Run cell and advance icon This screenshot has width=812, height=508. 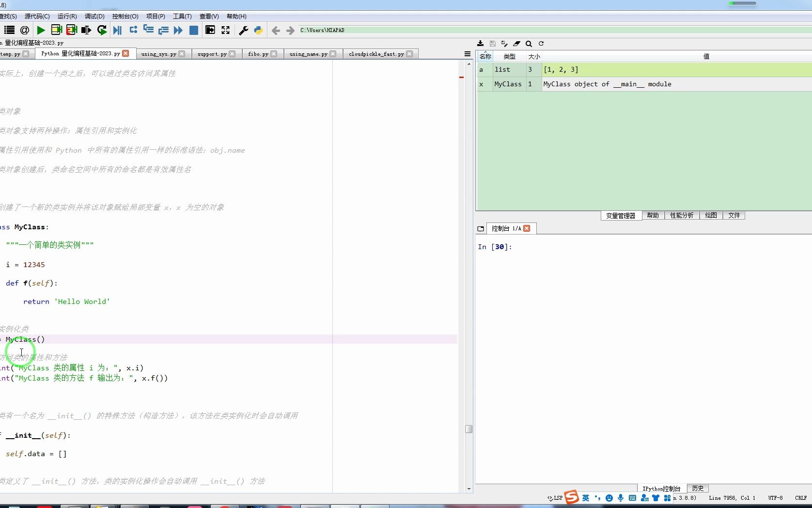click(72, 30)
